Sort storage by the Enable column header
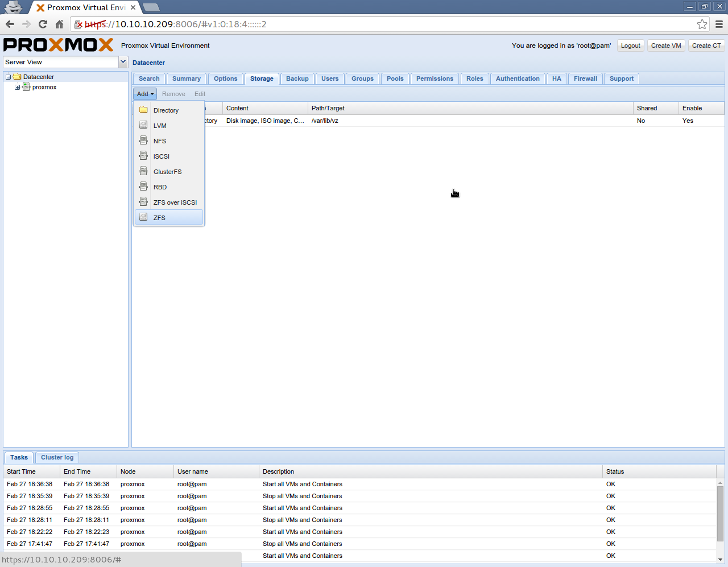 coord(701,108)
